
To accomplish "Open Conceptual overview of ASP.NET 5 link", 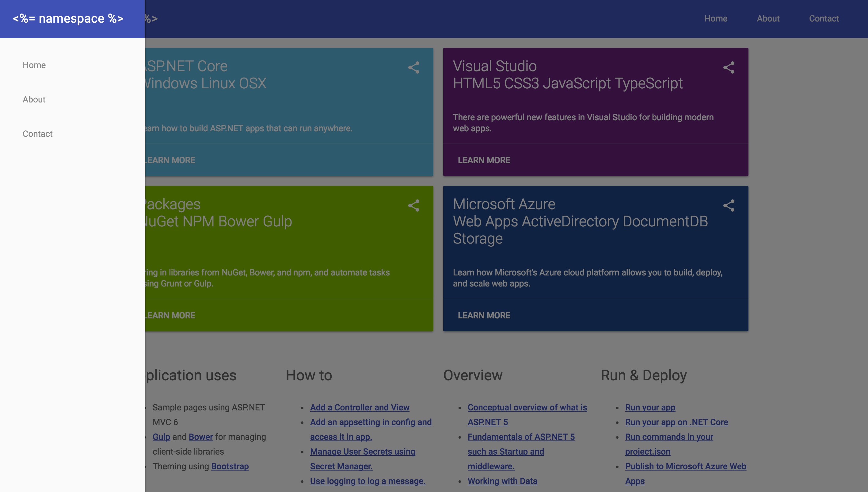I will (x=527, y=415).
